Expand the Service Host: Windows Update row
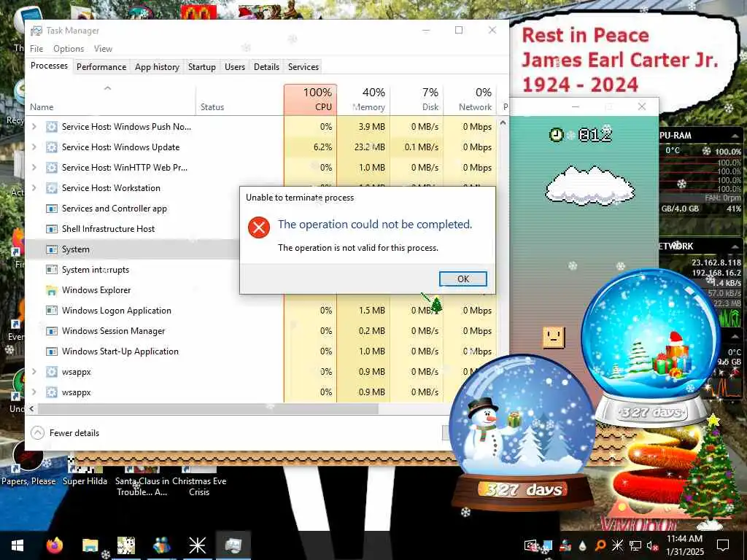The height and width of the screenshot is (560, 747). coord(34,147)
